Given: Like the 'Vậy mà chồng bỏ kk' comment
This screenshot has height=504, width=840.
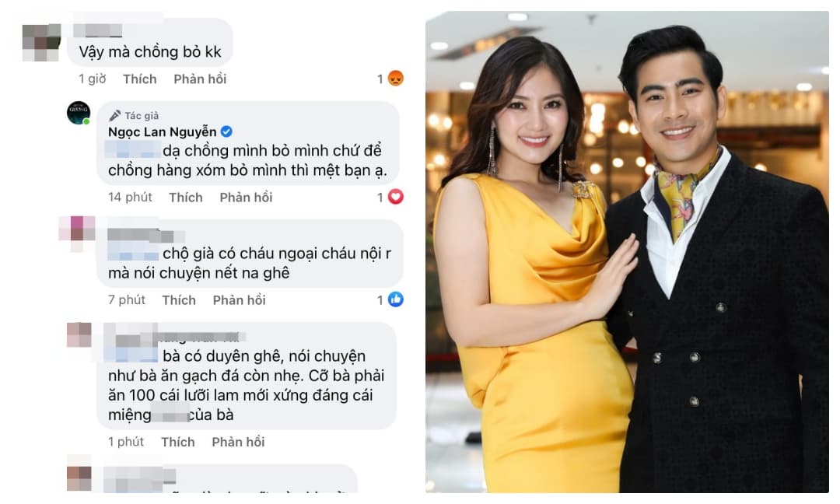Looking at the screenshot, I should [x=140, y=79].
